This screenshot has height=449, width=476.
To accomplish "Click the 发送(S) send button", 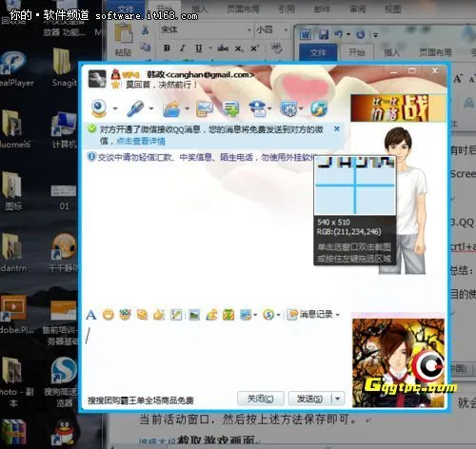I will click(309, 399).
